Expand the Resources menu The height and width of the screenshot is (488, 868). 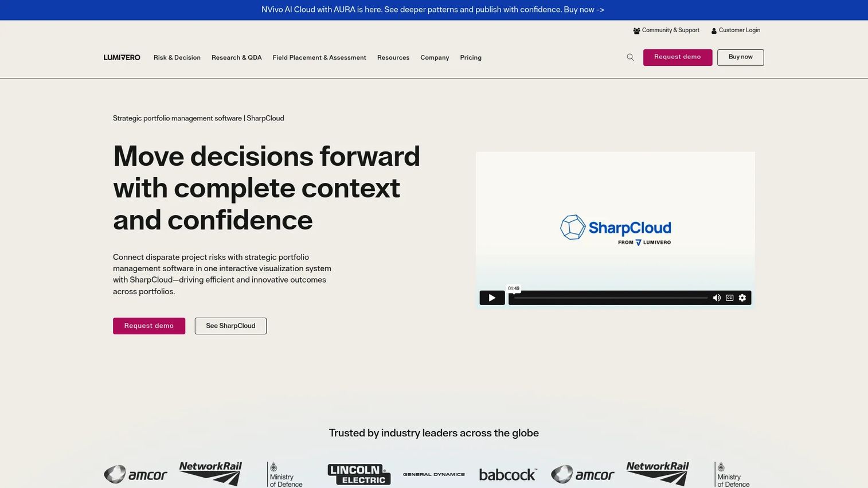tap(393, 57)
